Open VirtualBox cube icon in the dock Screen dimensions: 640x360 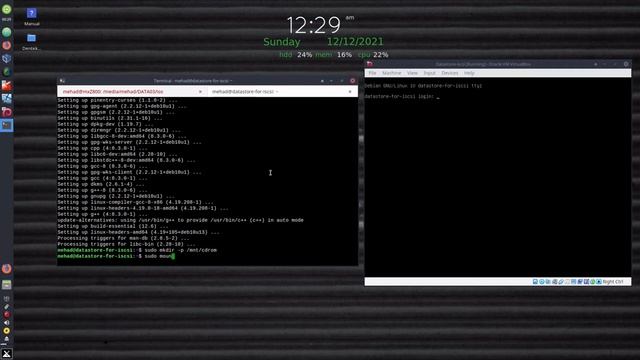click(7, 58)
